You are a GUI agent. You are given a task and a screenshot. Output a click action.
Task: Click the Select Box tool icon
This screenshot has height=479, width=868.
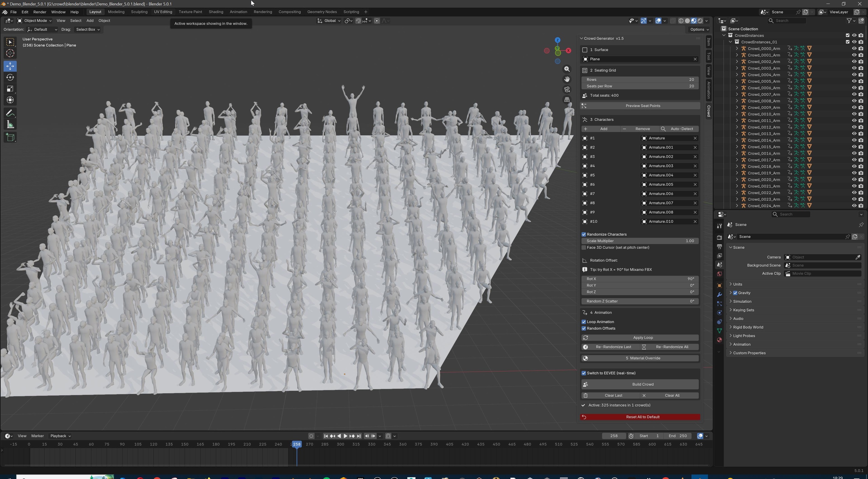10,42
